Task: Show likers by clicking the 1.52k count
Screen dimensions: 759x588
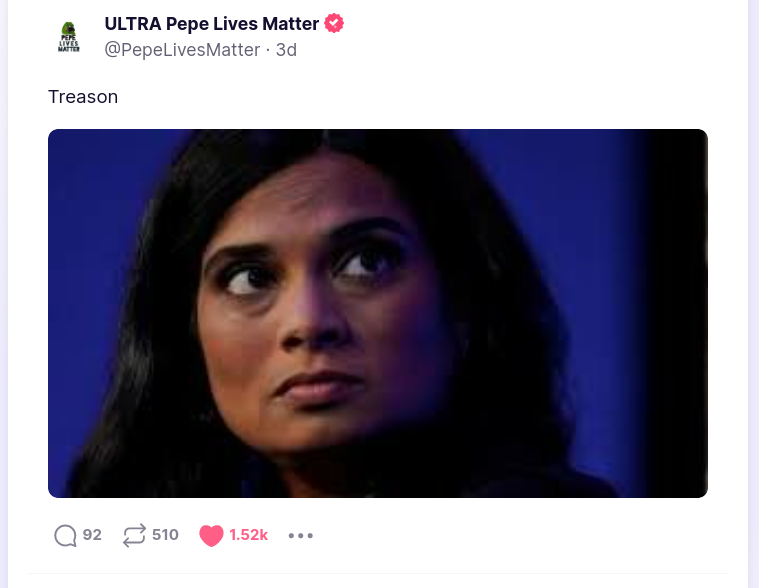Action: [x=248, y=535]
